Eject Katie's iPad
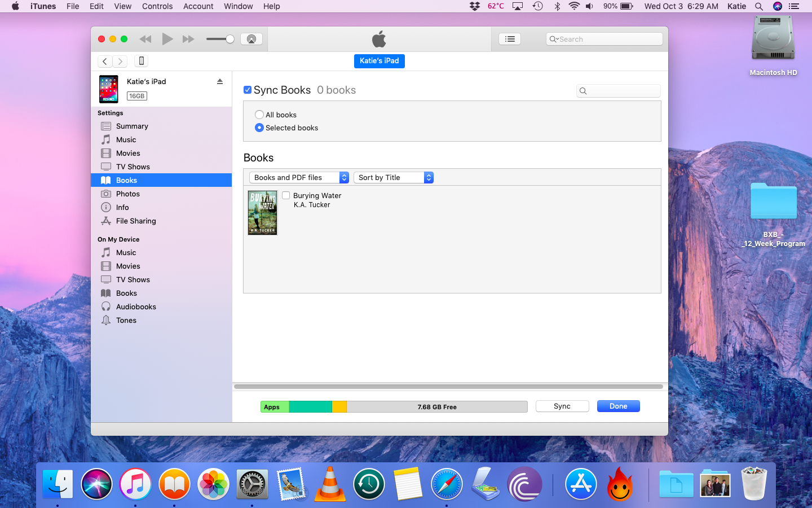The image size is (812, 508). [220, 82]
